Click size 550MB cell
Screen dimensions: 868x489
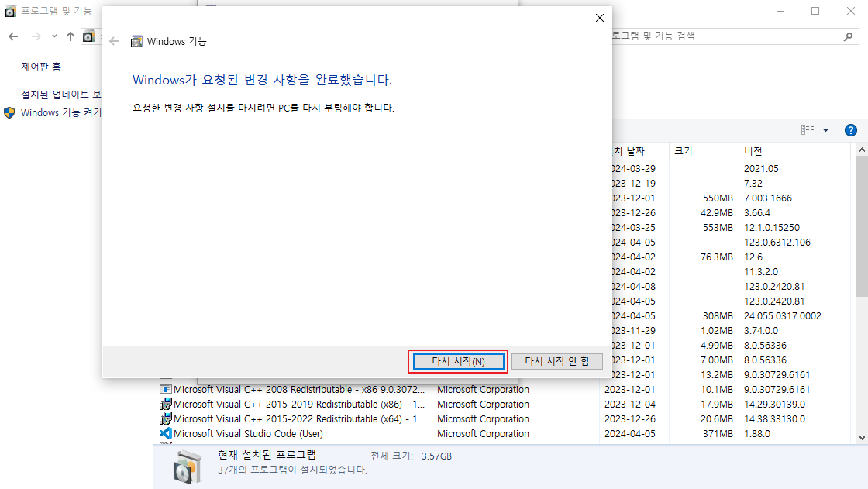(718, 198)
